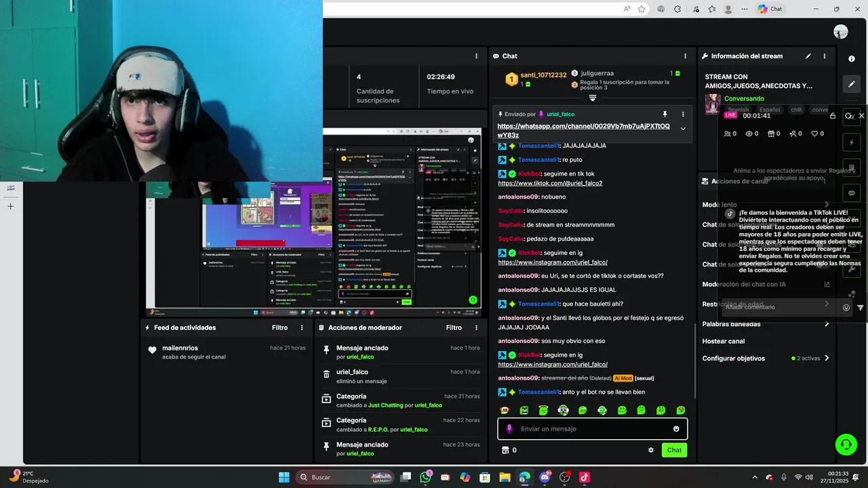Show hidden system tray icons

click(755, 477)
